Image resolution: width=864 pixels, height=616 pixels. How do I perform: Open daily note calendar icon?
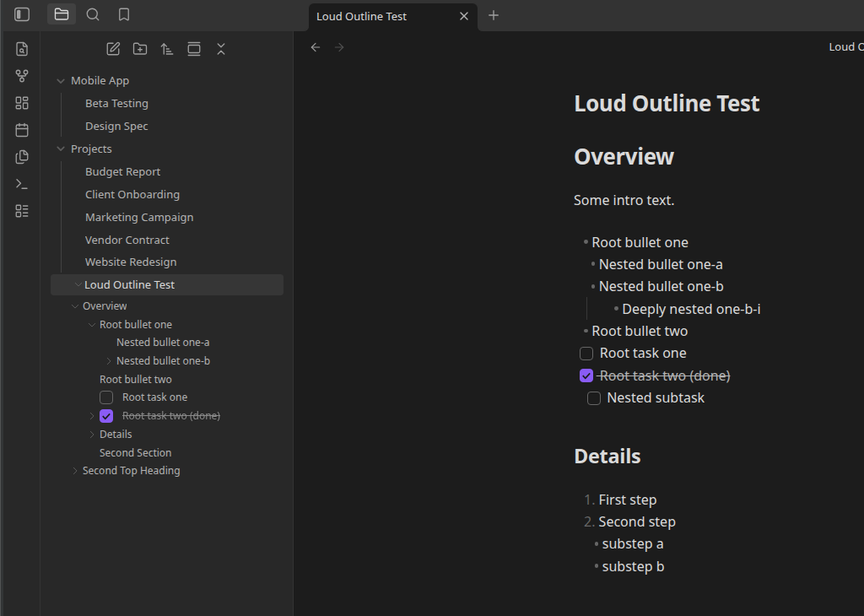(22, 130)
